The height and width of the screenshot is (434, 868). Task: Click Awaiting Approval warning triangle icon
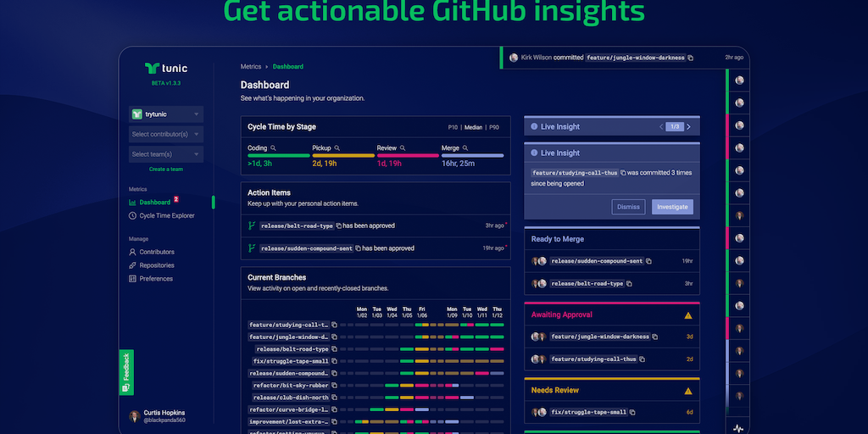point(688,315)
